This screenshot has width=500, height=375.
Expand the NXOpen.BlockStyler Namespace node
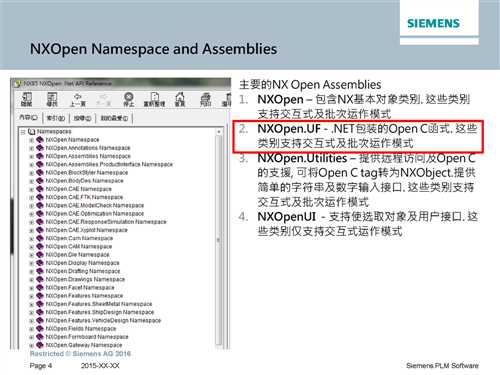(31, 173)
